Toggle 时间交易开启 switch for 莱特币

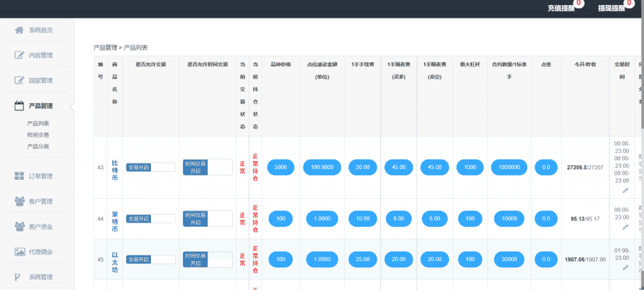[x=208, y=218]
